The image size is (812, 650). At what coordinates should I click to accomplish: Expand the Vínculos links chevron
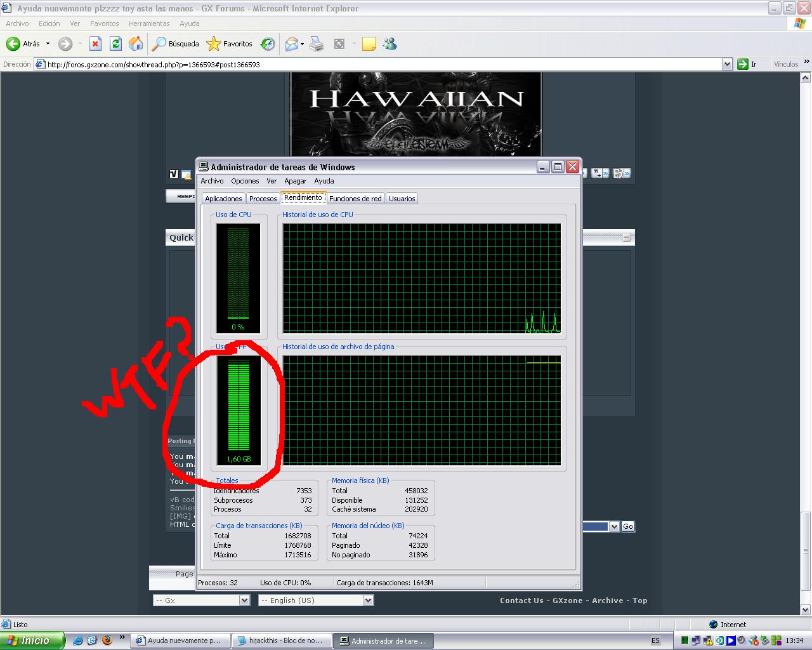pos(806,63)
